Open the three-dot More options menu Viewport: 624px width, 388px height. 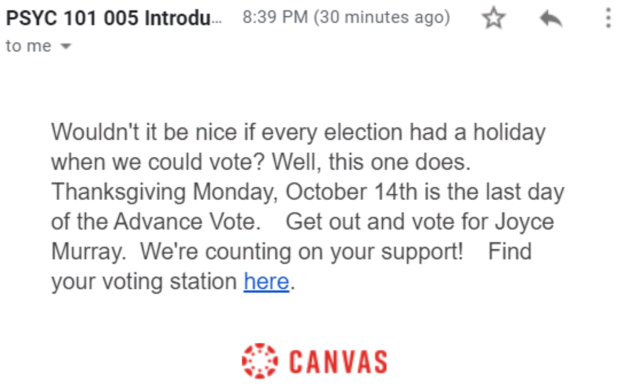coord(608,18)
